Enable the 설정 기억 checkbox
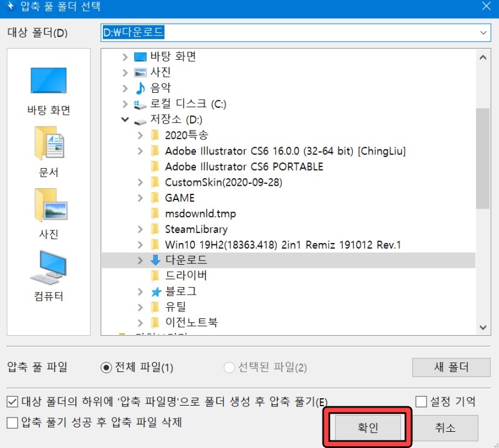The width and height of the screenshot is (499, 448). (420, 401)
